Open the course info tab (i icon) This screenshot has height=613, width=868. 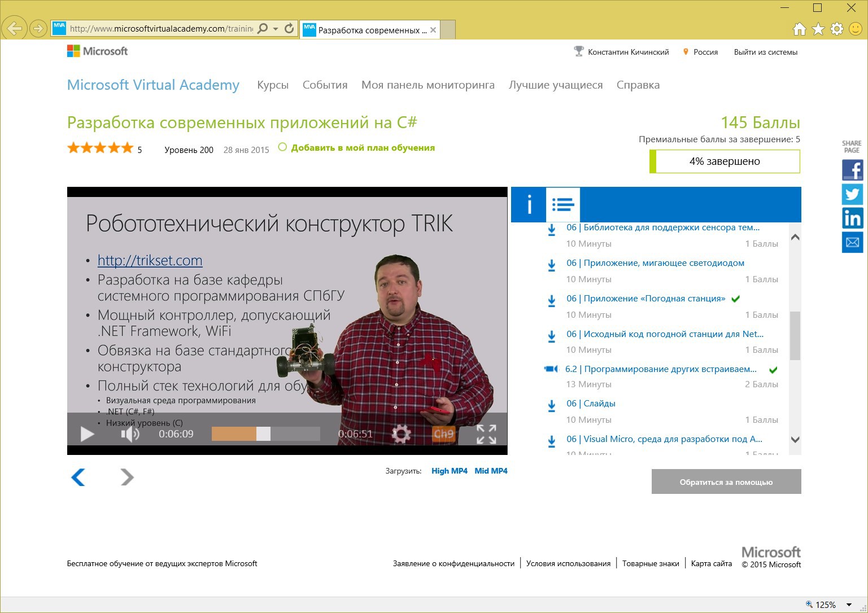[529, 204]
